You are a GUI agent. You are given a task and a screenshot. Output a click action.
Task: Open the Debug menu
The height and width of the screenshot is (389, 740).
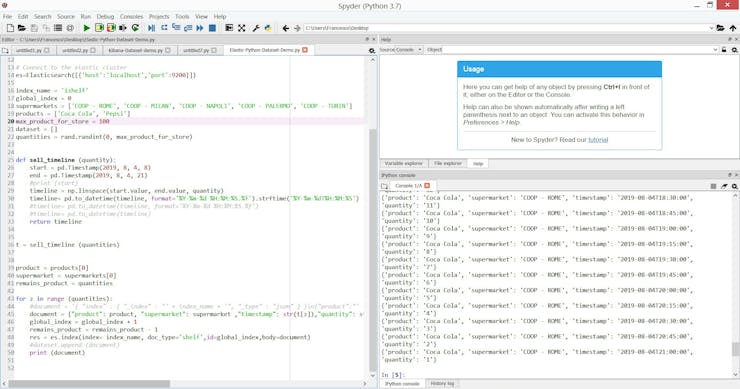105,17
